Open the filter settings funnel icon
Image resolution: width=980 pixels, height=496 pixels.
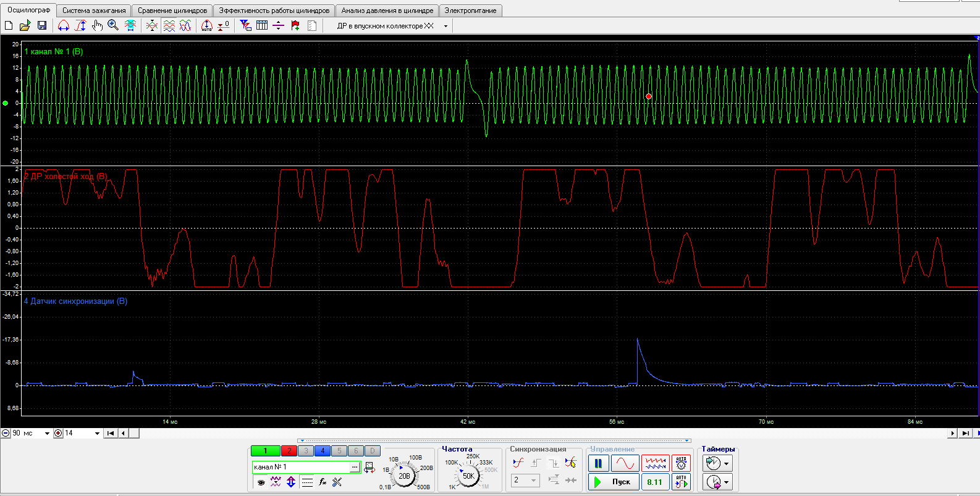pyautogui.click(x=245, y=25)
